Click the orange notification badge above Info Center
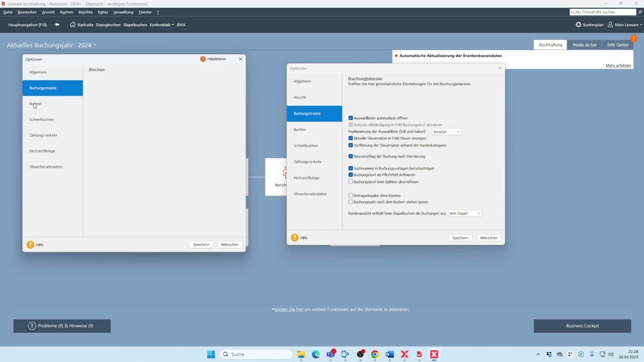Image resolution: width=644 pixels, height=362 pixels. tap(633, 39)
